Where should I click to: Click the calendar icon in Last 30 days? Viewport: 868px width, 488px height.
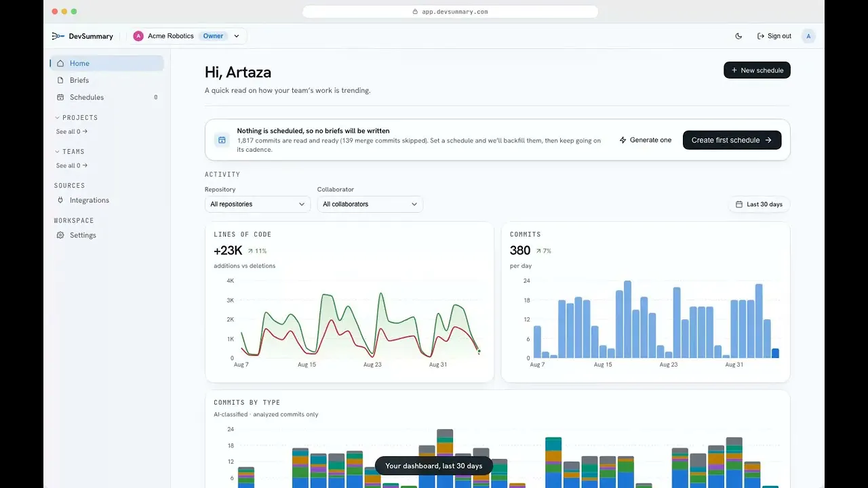pyautogui.click(x=739, y=204)
